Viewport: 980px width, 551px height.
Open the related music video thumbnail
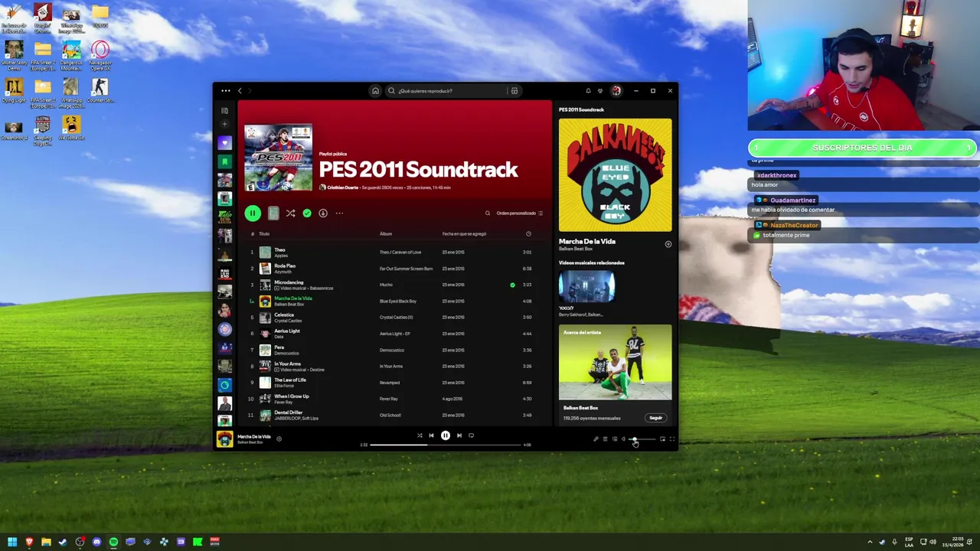586,287
